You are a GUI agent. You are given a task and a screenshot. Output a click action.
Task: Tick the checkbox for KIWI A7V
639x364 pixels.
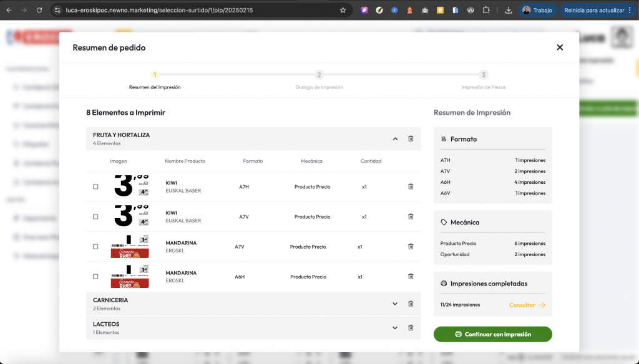pos(95,216)
